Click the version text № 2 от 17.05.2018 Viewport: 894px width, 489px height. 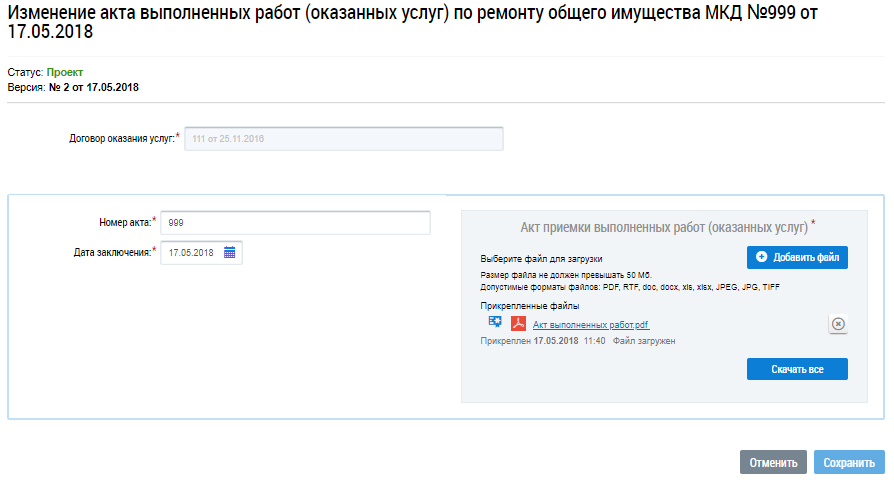tap(94, 87)
